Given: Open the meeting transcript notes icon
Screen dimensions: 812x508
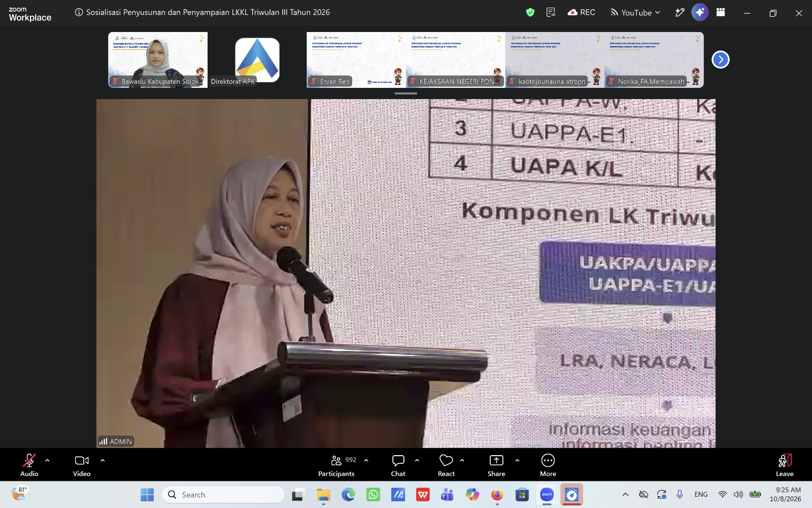Looking at the screenshot, I should pos(551,12).
